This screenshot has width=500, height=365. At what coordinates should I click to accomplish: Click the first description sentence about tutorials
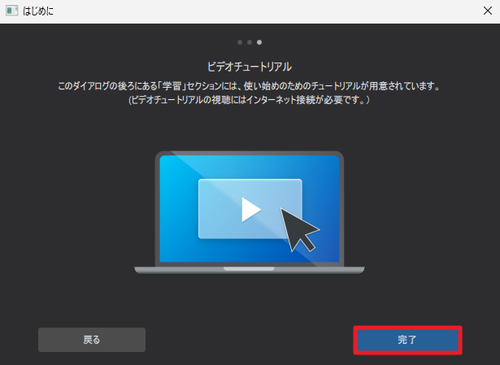tap(249, 86)
